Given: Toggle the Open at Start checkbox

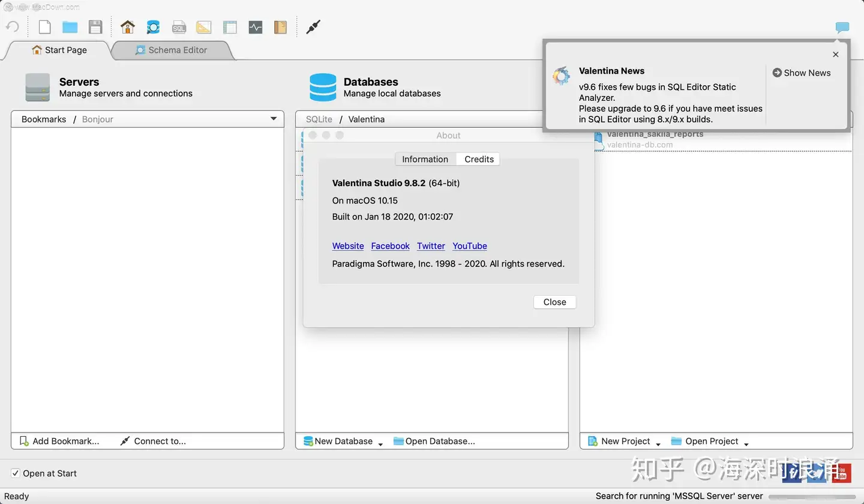Looking at the screenshot, I should (16, 473).
